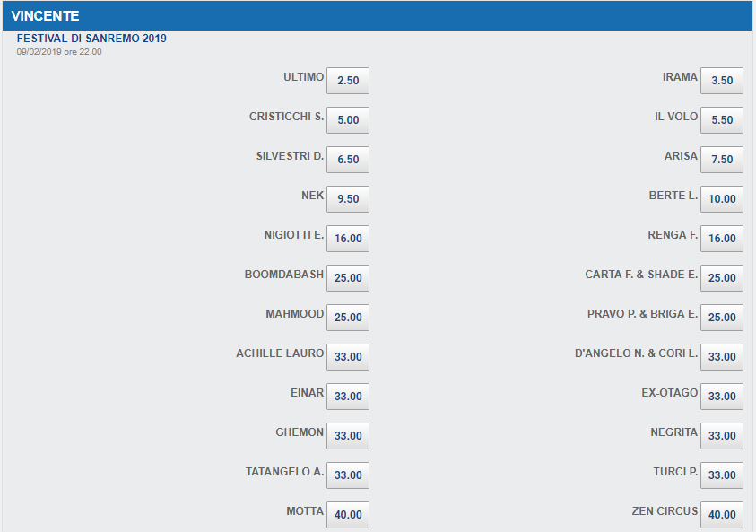The width and height of the screenshot is (756, 532).
Task: Choose ZEN CIRCUS odds of 40.00
Action: 722,515
